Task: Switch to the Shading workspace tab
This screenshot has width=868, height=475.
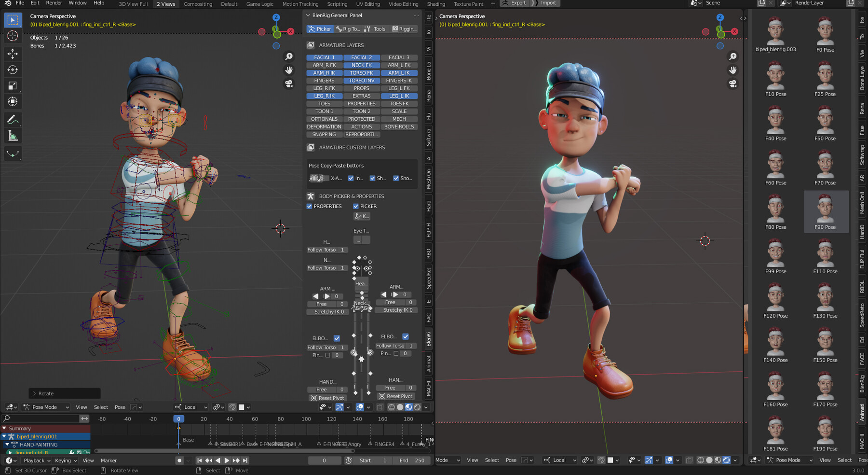Action: [x=436, y=4]
